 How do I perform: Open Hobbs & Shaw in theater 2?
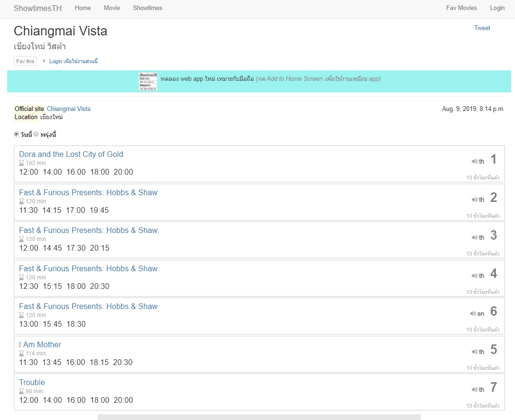(88, 192)
